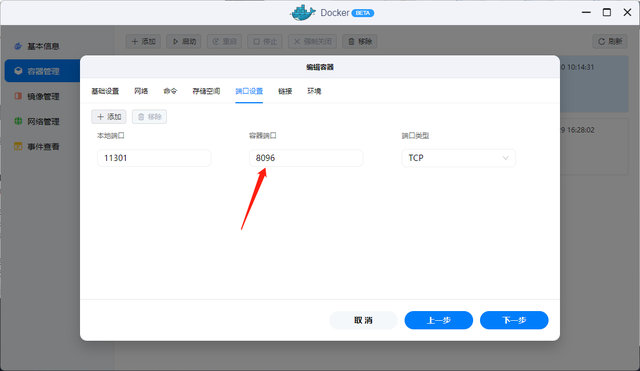Click the Docker whale logo icon
Viewport: 640px width, 371px height.
tap(303, 13)
